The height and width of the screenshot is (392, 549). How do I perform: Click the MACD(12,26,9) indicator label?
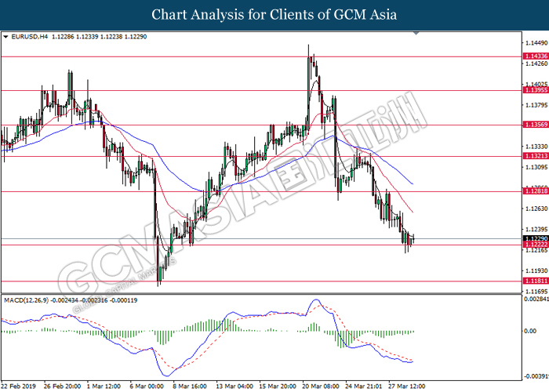[26, 300]
